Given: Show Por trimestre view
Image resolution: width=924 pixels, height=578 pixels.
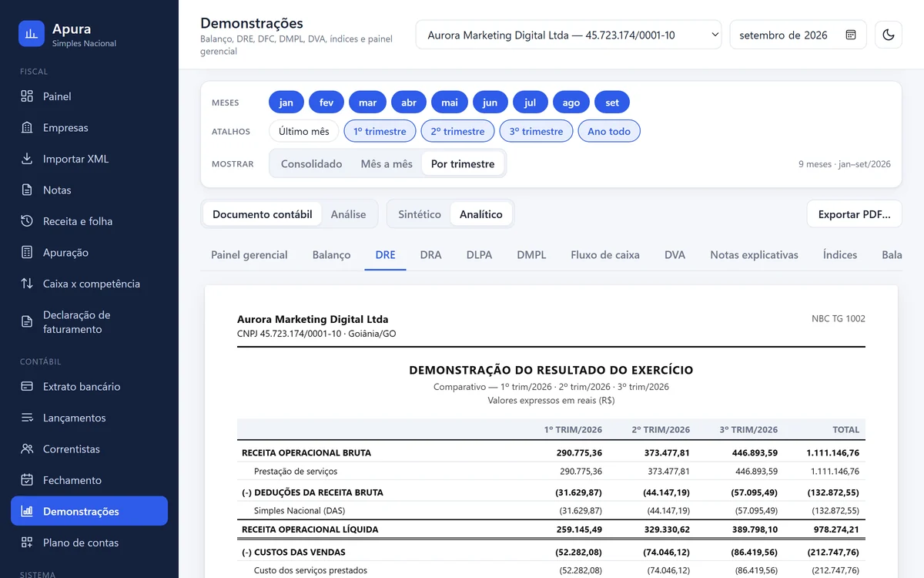Looking at the screenshot, I should click(463, 163).
